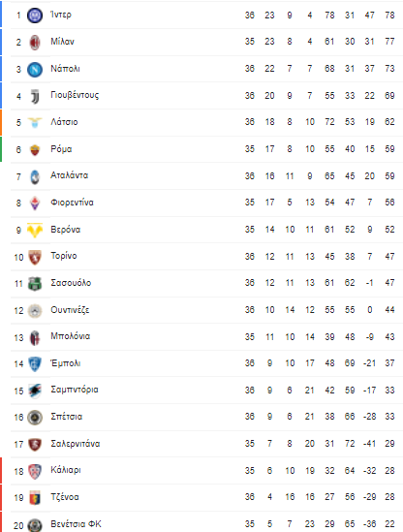Click the Μίλαν club logo
Image resolution: width=403 pixels, height=532 pixels.
coord(35,43)
